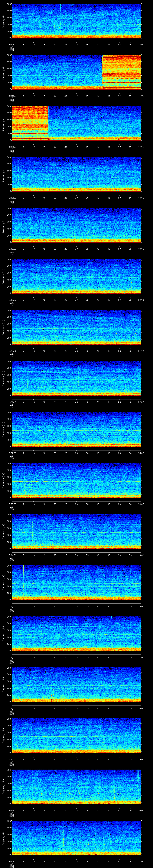
Task: Click the 18:26:00 start time label
Action: (12, 657)
